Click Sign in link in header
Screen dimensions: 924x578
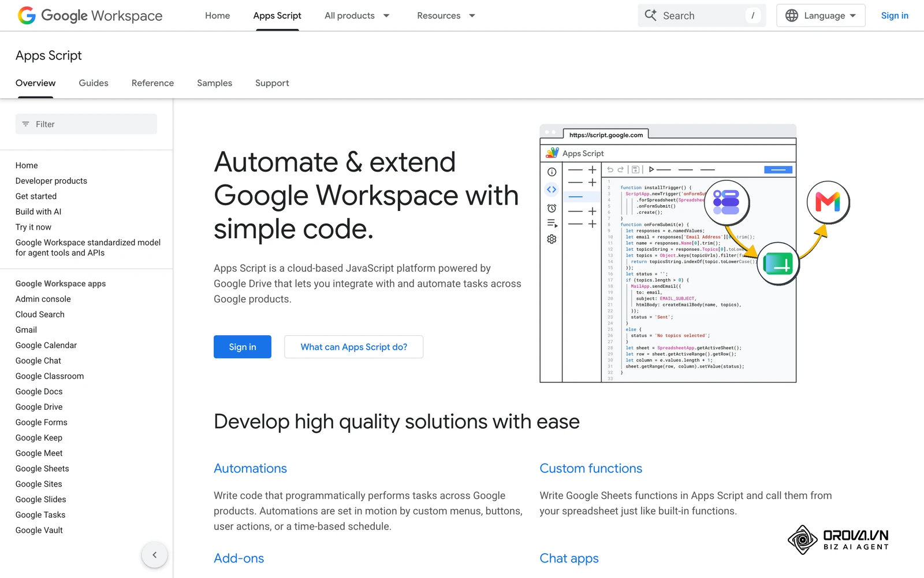pos(895,16)
